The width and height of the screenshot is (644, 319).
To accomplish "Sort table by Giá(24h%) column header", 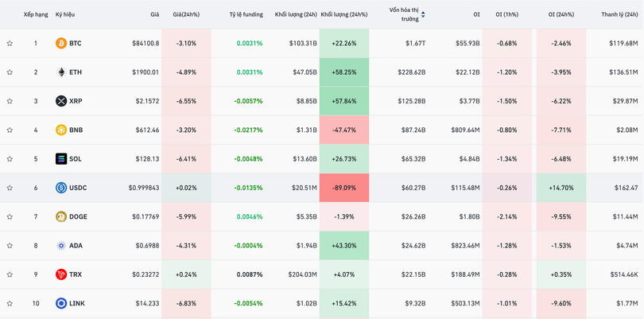I will (x=185, y=14).
